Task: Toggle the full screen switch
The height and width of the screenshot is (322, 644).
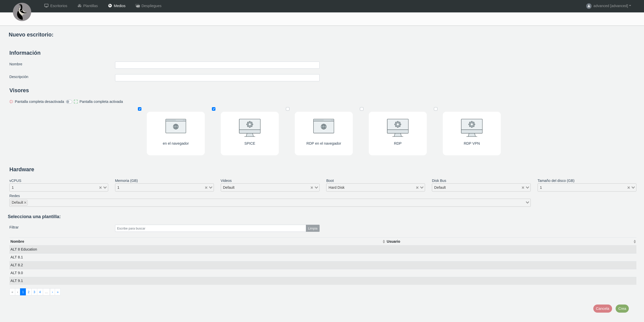Action: (x=69, y=102)
